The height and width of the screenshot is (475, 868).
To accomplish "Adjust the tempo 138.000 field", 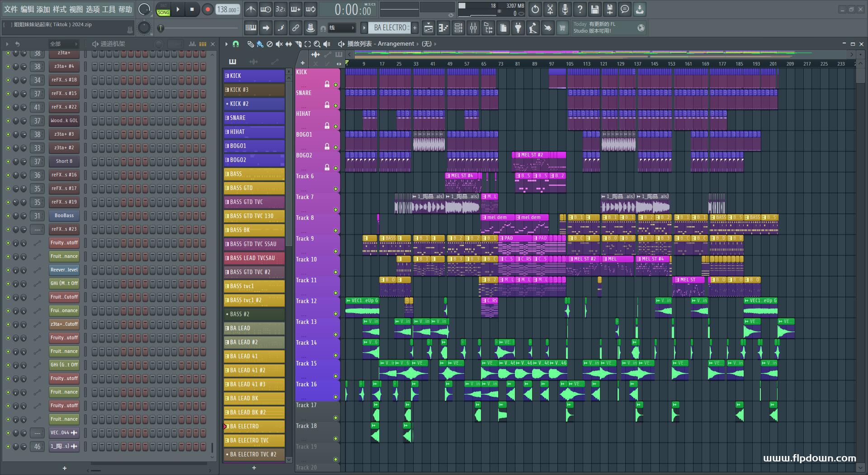I will pyautogui.click(x=228, y=9).
